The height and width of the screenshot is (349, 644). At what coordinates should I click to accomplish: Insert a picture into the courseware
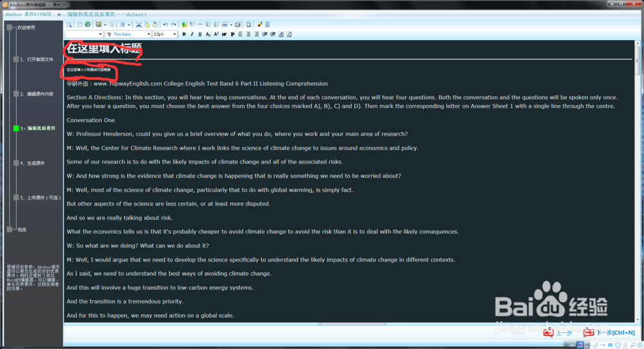(184, 24)
